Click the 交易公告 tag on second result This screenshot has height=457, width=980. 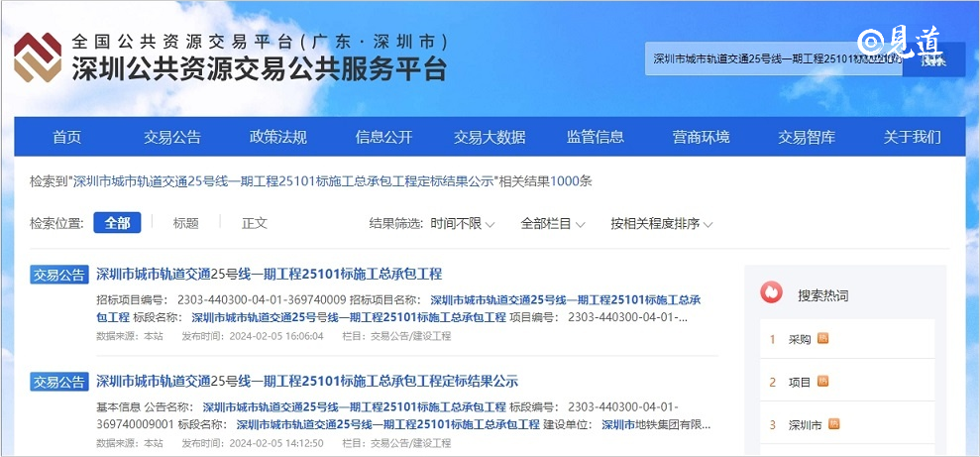click(x=59, y=382)
